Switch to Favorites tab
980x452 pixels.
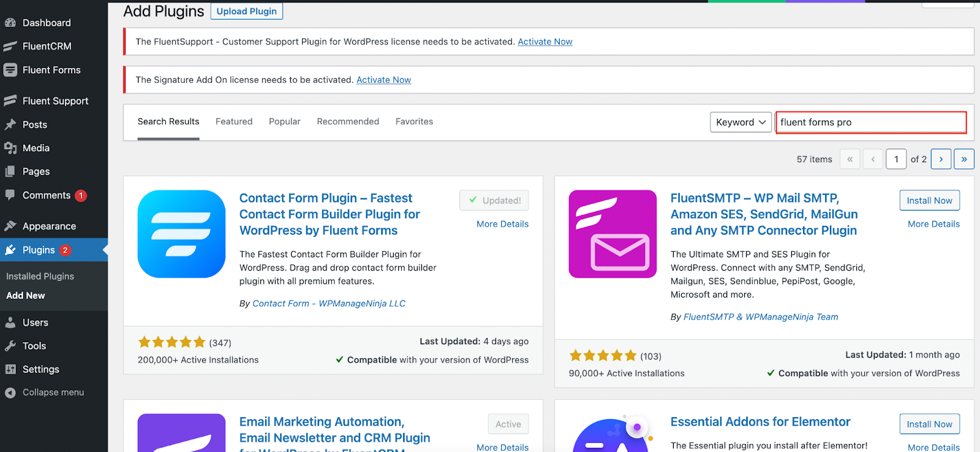pos(414,122)
